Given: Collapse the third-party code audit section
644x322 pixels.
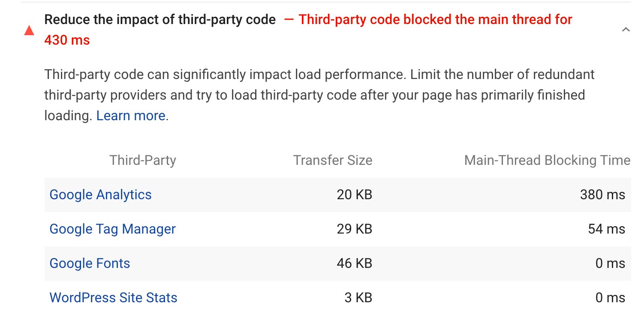Looking at the screenshot, I should (625, 30).
